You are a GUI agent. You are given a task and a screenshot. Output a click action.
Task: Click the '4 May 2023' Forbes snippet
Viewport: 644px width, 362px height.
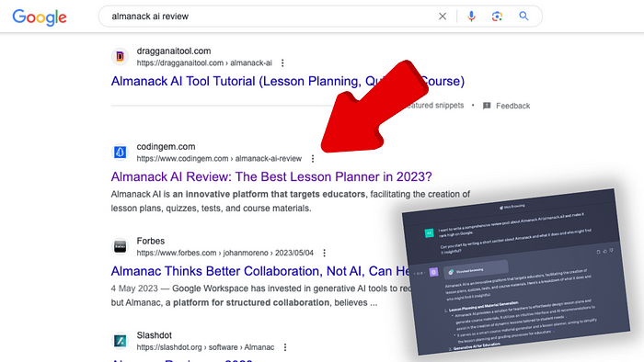134,288
